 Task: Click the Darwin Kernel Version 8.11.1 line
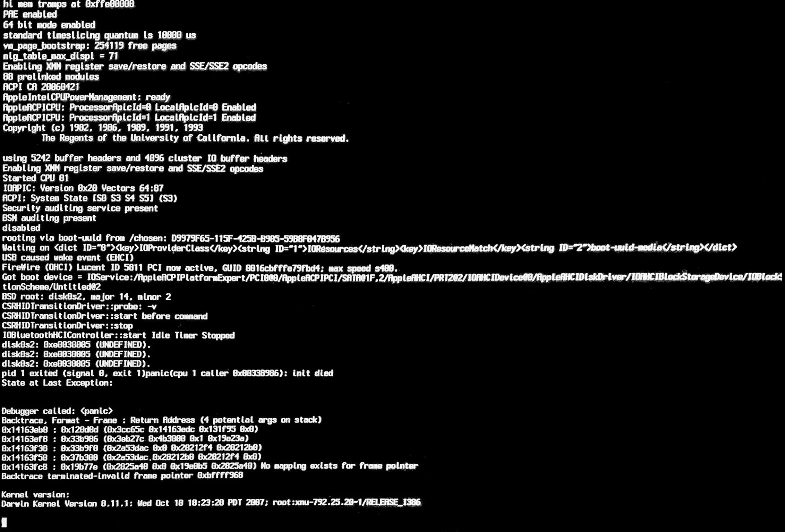pos(211,503)
